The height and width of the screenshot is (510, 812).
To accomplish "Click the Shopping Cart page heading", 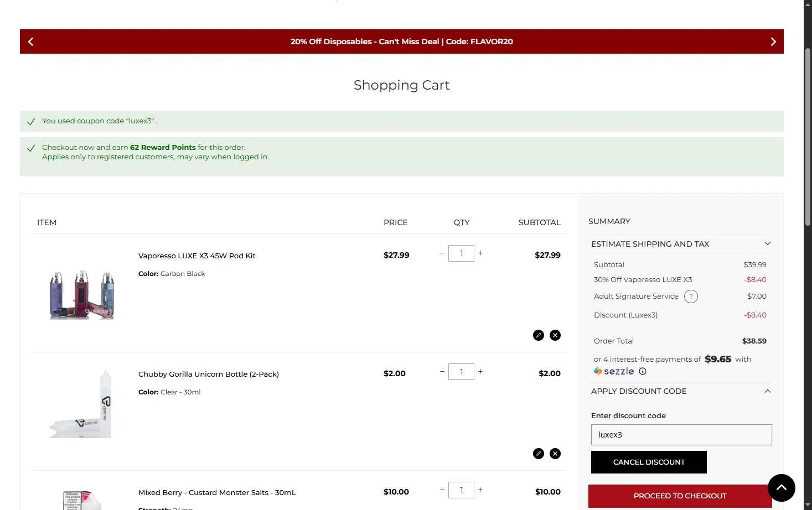I will tap(402, 85).
